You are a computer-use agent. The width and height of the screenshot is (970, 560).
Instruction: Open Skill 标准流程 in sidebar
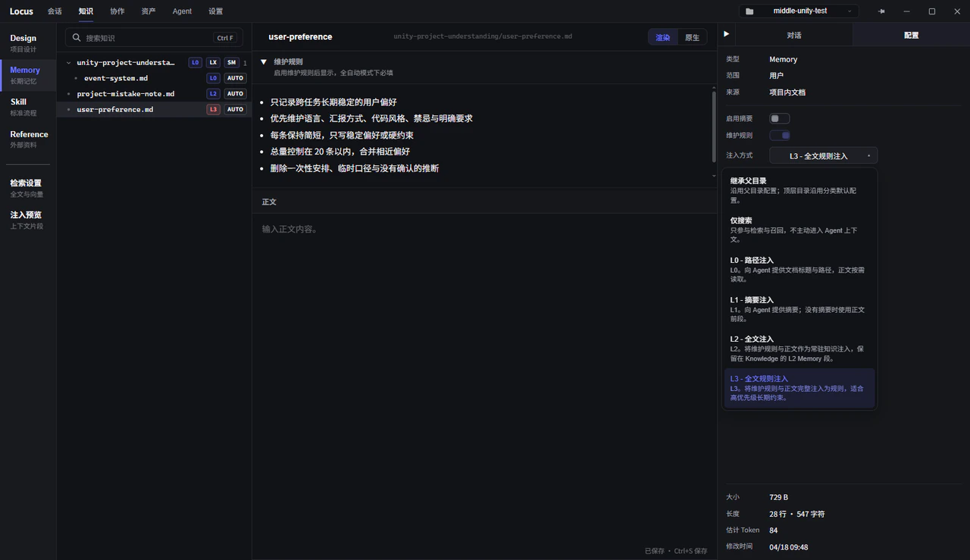point(29,107)
